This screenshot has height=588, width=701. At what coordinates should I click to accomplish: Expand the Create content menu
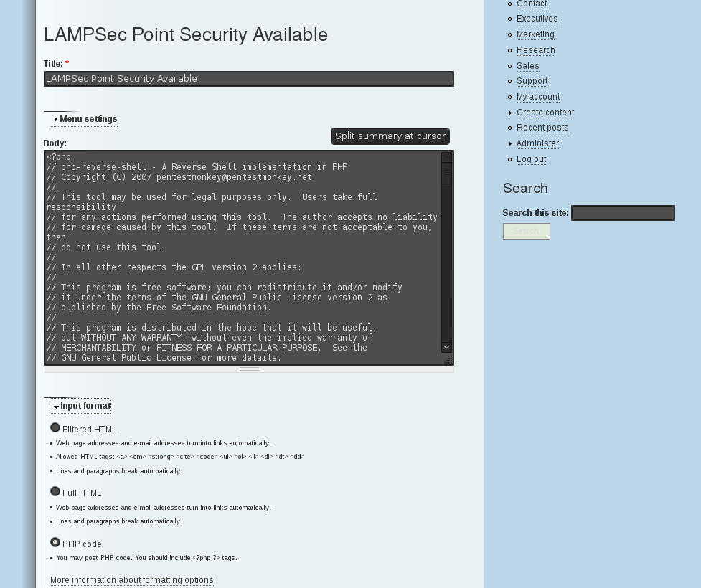[x=545, y=112]
